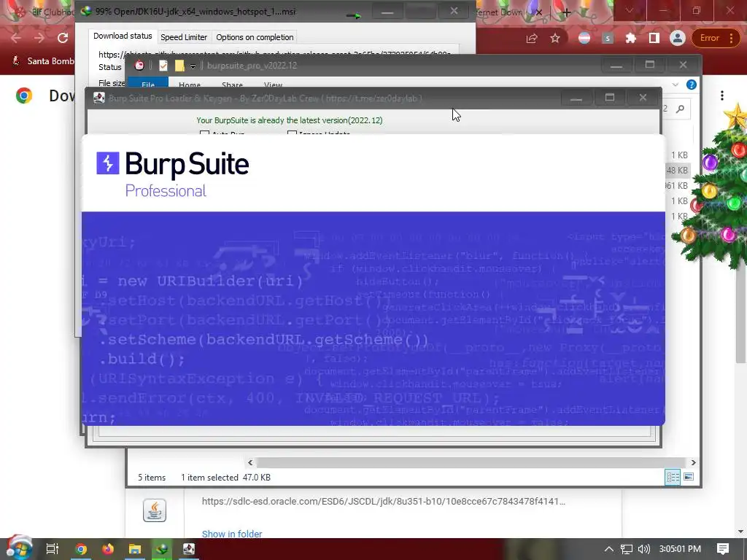Click new folder quick-access icon in Explorer
The height and width of the screenshot is (560, 747).
tap(179, 66)
